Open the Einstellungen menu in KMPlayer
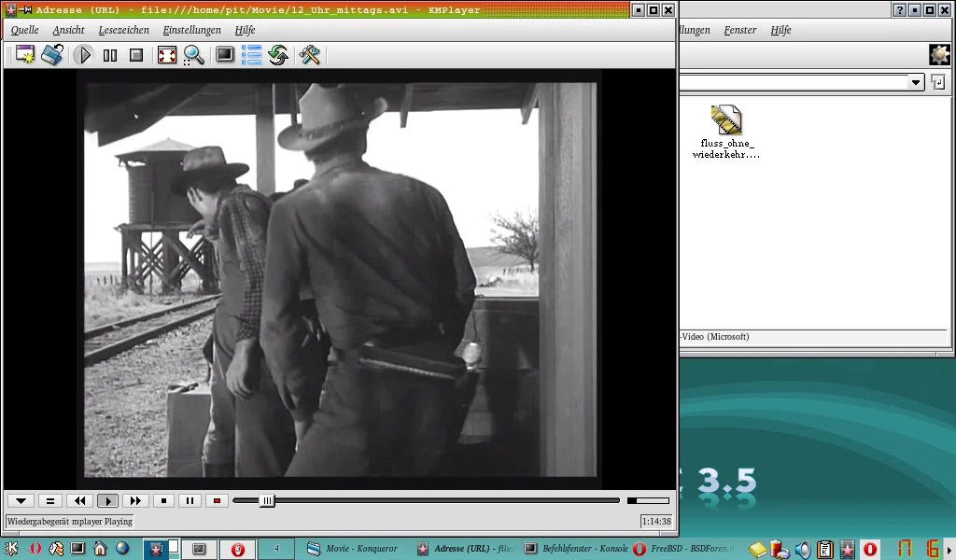956x560 pixels. coord(191,30)
